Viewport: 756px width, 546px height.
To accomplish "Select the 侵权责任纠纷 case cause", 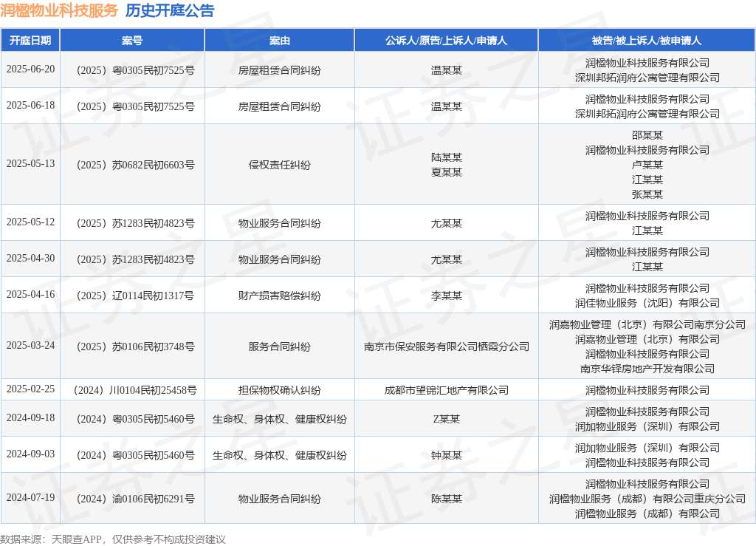I will pyautogui.click(x=280, y=165).
